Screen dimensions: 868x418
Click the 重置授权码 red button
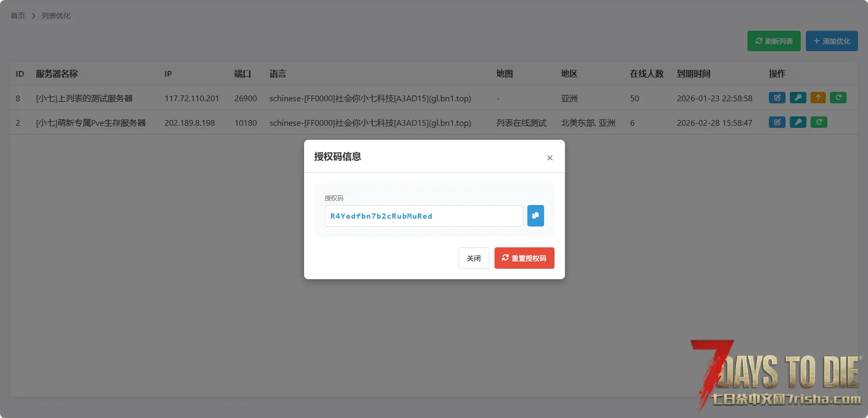coord(524,258)
